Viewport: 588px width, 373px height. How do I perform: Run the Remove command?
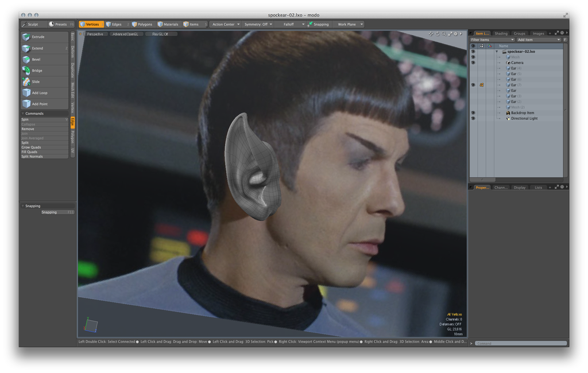(x=44, y=129)
